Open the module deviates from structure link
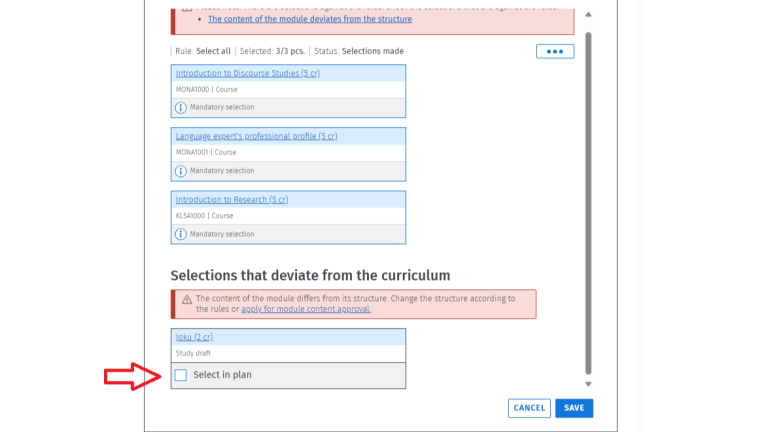768x432 pixels. click(310, 19)
